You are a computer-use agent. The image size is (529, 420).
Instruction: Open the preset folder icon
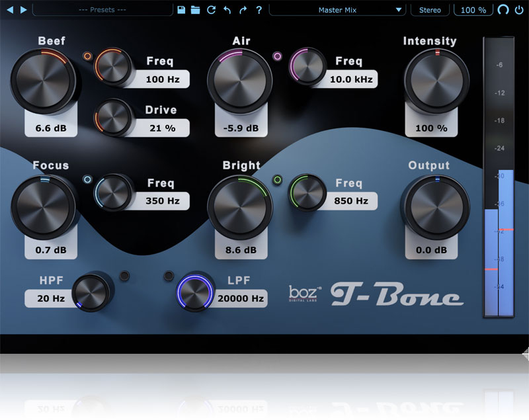pos(196,10)
